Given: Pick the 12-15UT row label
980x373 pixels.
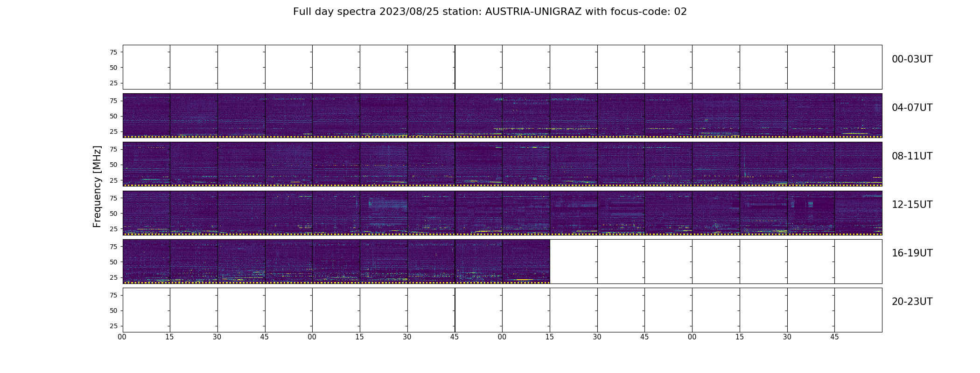Looking at the screenshot, I should [912, 205].
